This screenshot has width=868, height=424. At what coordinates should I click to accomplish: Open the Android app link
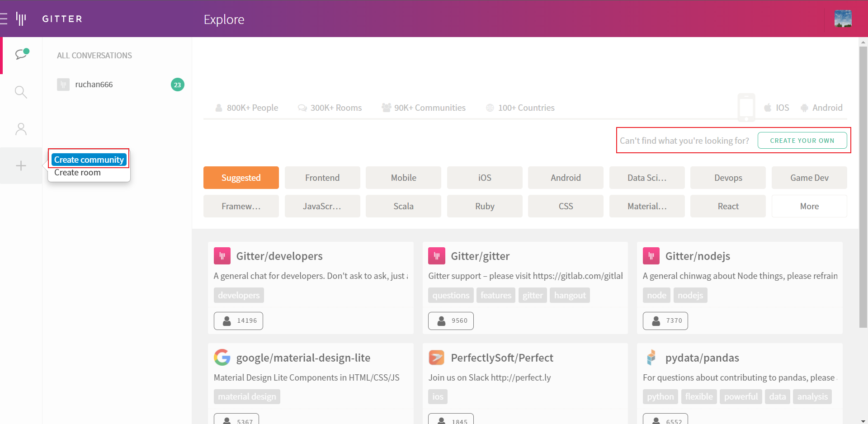[821, 108]
